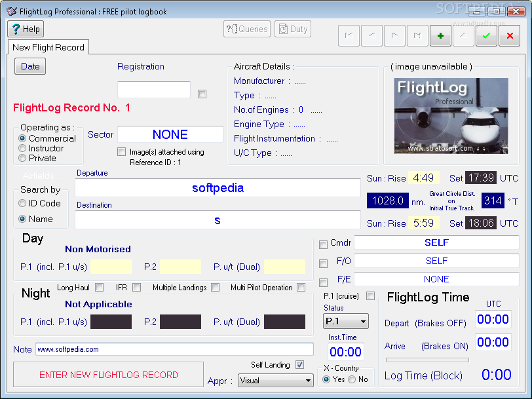Enable Multiple Landings checkbox
This screenshot has height=399, width=532.
(215, 288)
